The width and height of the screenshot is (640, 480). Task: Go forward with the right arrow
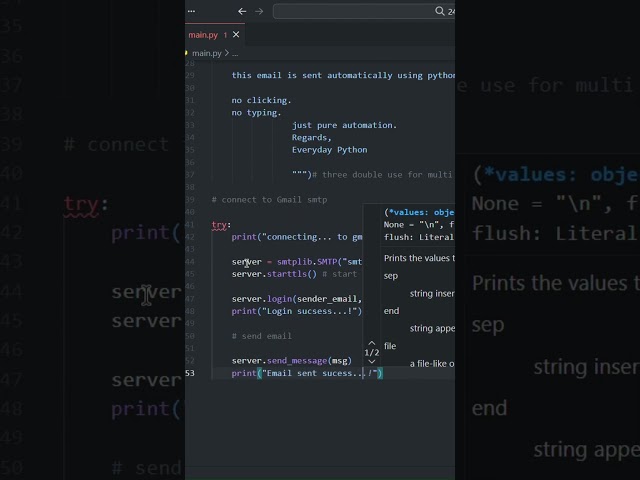coord(259,11)
